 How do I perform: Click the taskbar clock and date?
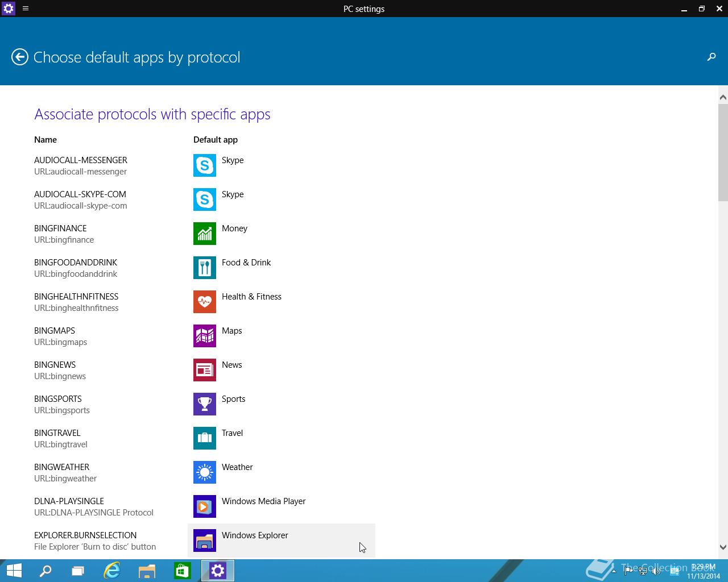(x=704, y=571)
